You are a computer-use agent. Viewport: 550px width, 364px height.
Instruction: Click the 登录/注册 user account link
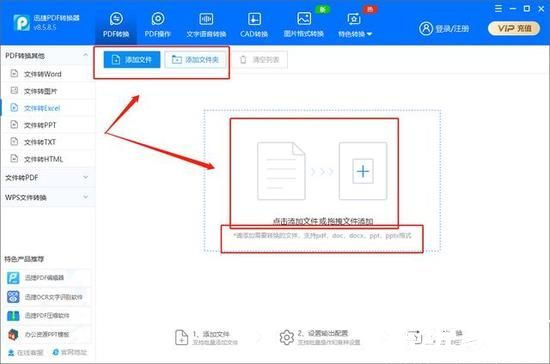pyautogui.click(x=444, y=28)
